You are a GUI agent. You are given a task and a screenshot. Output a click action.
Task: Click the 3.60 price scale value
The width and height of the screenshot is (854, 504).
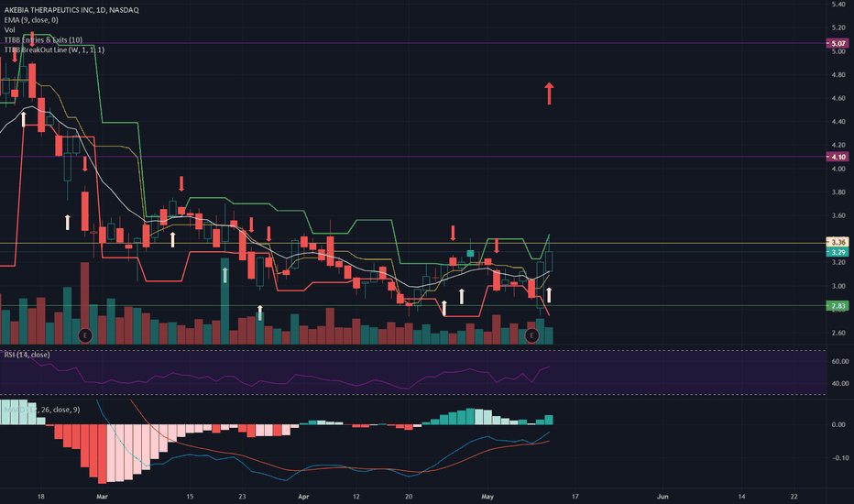[x=838, y=215]
